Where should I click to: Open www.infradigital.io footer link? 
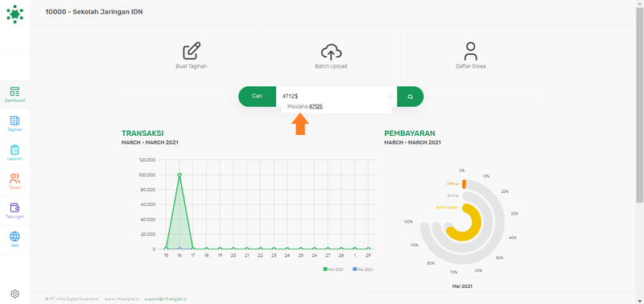(122, 299)
